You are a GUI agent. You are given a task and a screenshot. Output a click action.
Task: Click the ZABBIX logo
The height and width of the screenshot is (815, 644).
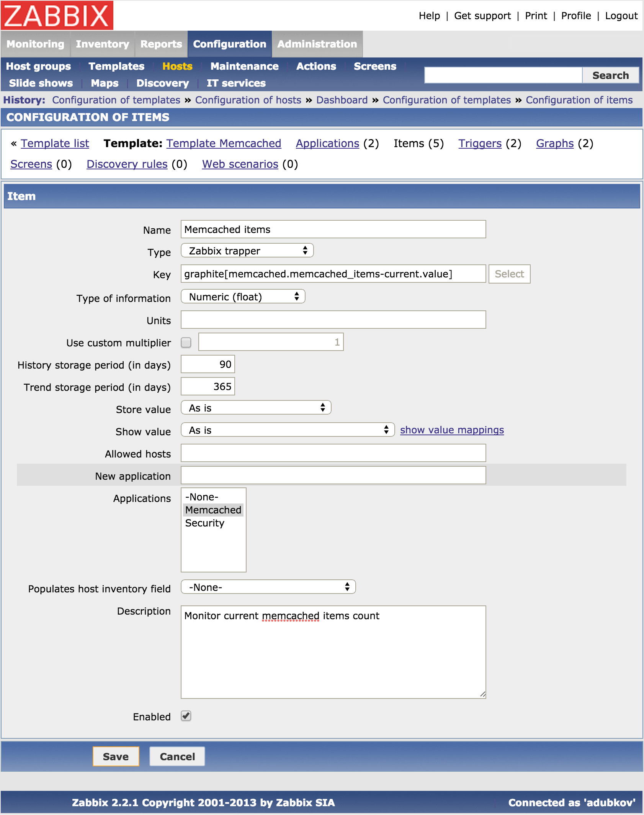click(x=57, y=15)
